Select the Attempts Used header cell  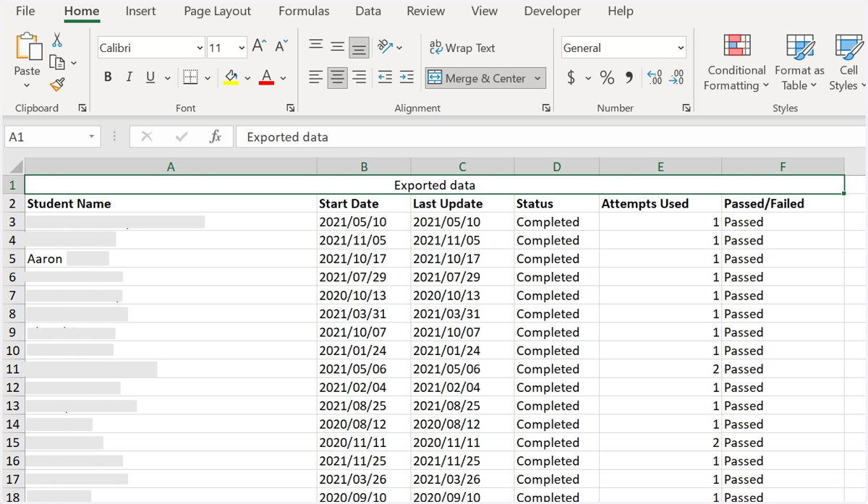[660, 204]
